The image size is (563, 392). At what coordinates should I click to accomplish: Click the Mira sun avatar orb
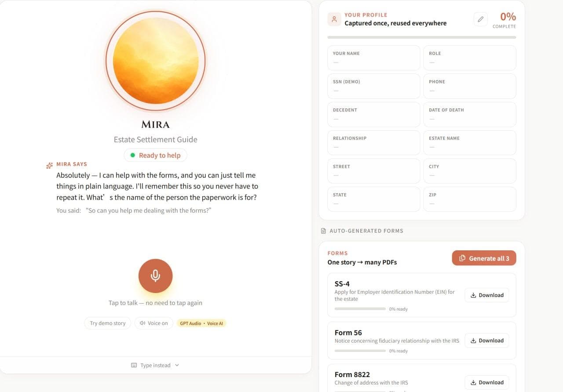tap(155, 60)
